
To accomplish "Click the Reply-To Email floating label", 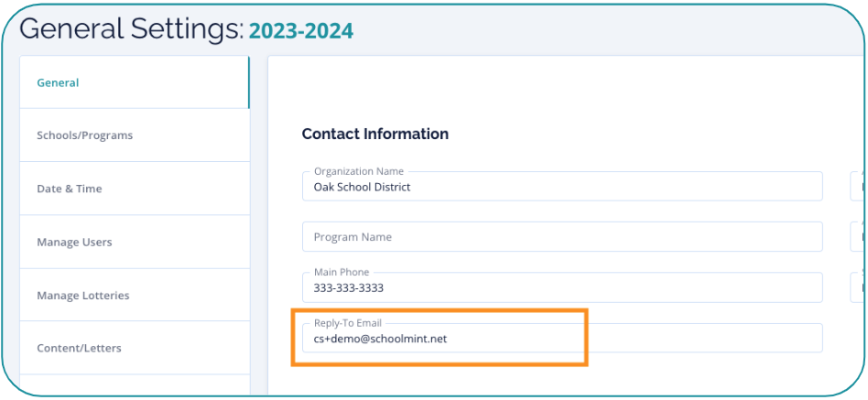I will coord(347,323).
